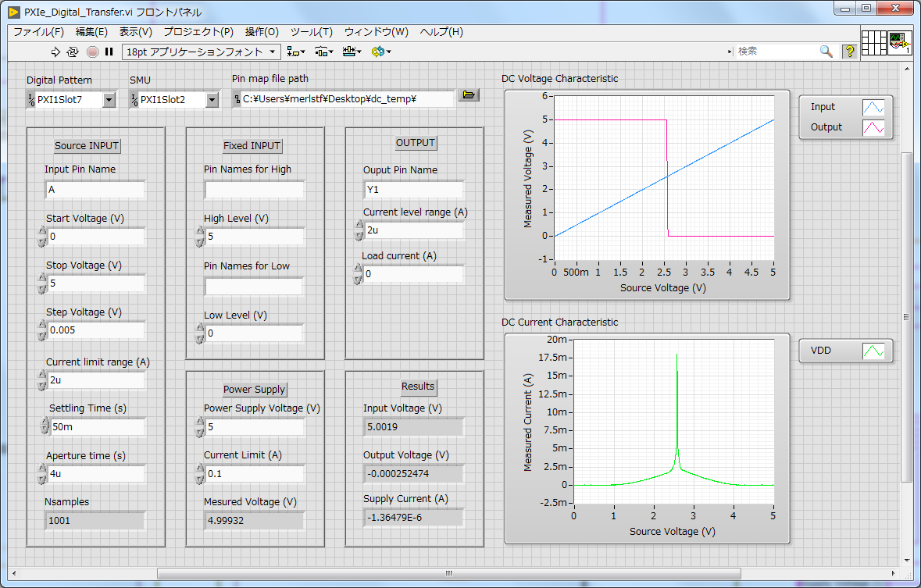The width and height of the screenshot is (921, 588).
Task: Click the Step Voltage stepper
Action: [42, 330]
